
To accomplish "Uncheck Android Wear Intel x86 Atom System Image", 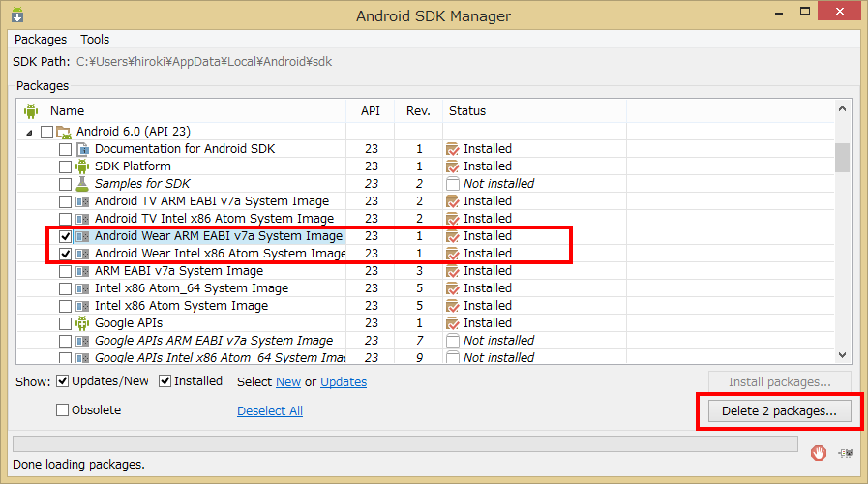I will (66, 255).
